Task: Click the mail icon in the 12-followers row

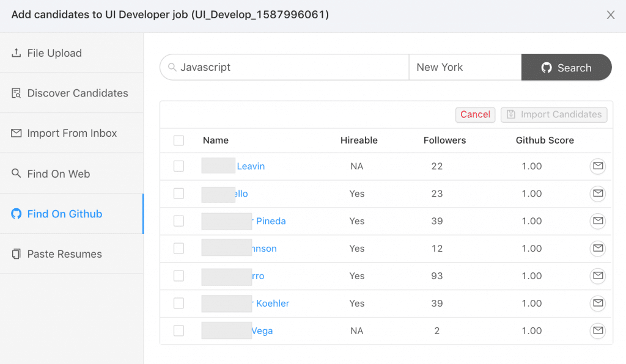Action: pyautogui.click(x=597, y=249)
